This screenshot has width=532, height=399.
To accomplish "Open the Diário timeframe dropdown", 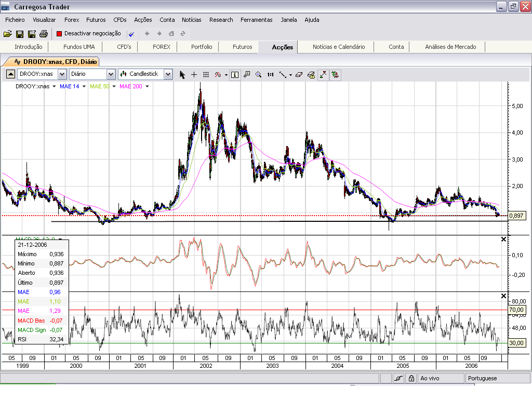I will click(x=111, y=74).
